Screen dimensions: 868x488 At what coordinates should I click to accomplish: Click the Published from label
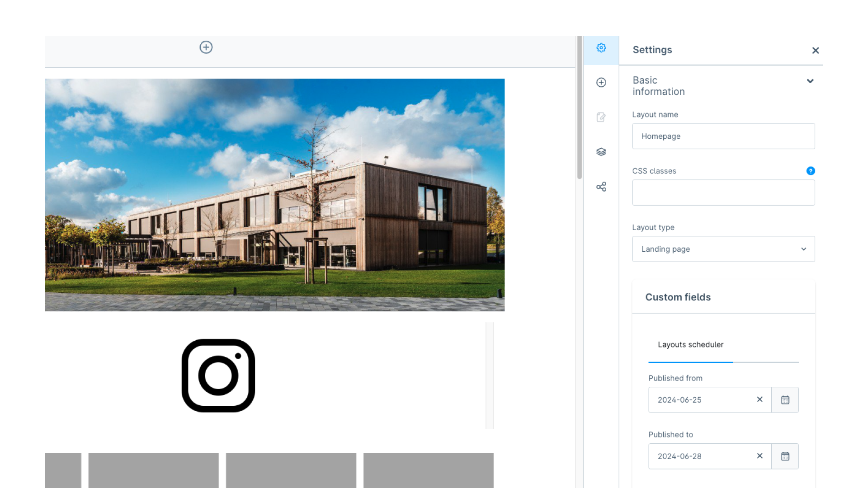(x=675, y=378)
